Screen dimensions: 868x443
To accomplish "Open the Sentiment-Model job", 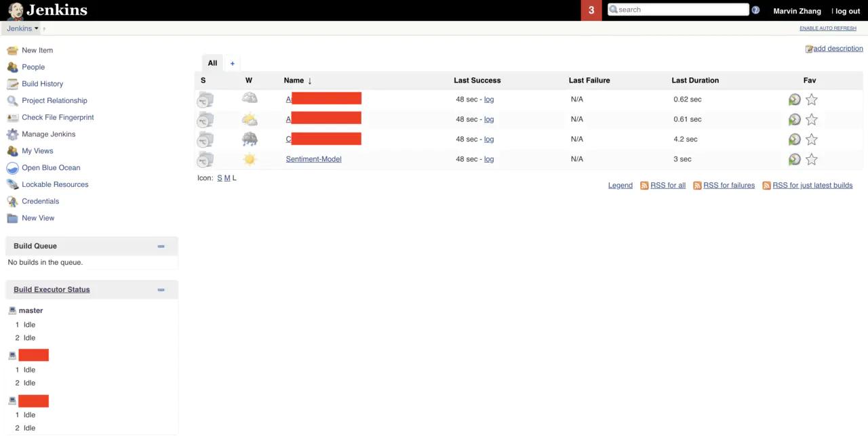I will [x=313, y=159].
